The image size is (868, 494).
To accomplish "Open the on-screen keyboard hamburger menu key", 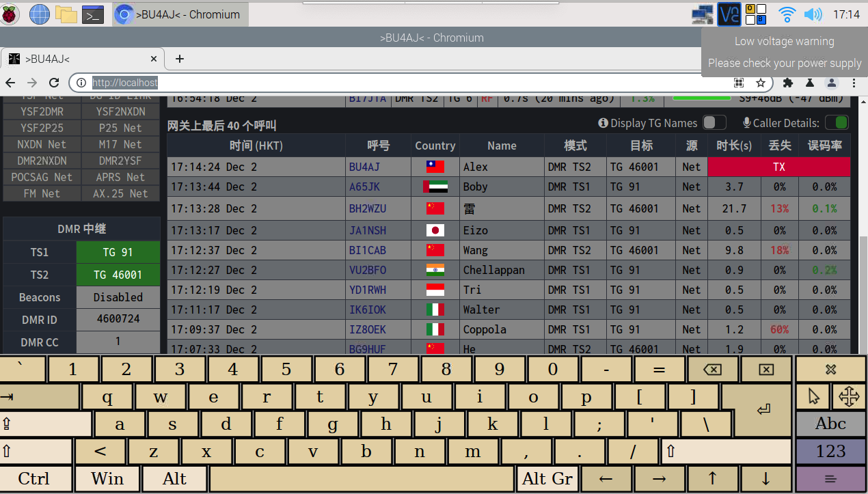I will pos(830,479).
